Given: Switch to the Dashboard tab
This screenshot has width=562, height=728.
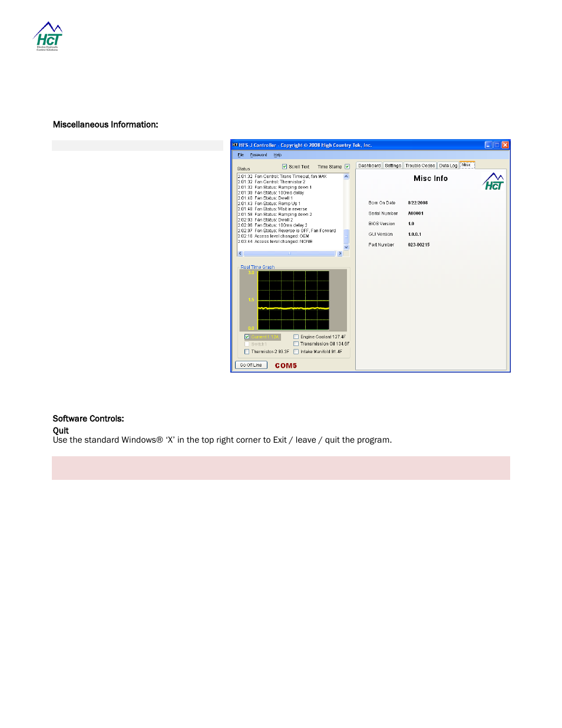Looking at the screenshot, I should (369, 166).
